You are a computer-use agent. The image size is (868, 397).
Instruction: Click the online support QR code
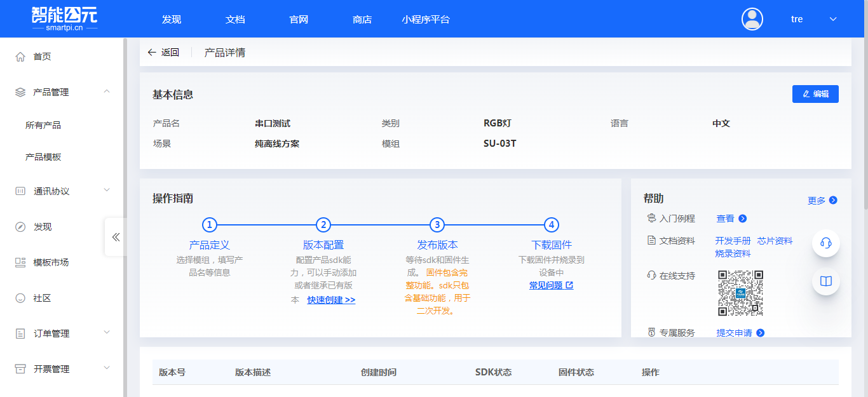(x=740, y=293)
